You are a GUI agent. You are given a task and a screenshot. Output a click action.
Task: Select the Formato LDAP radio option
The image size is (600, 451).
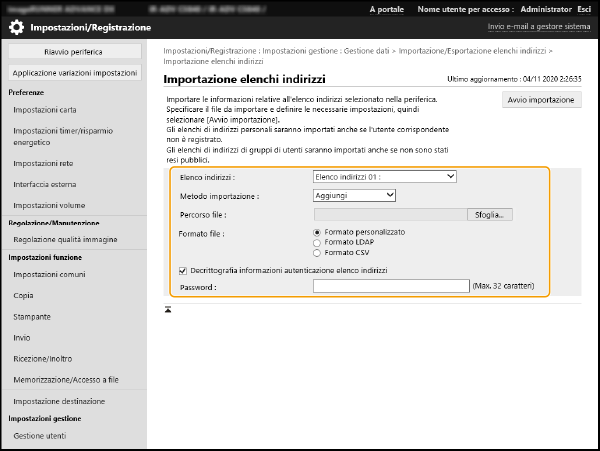pos(319,242)
